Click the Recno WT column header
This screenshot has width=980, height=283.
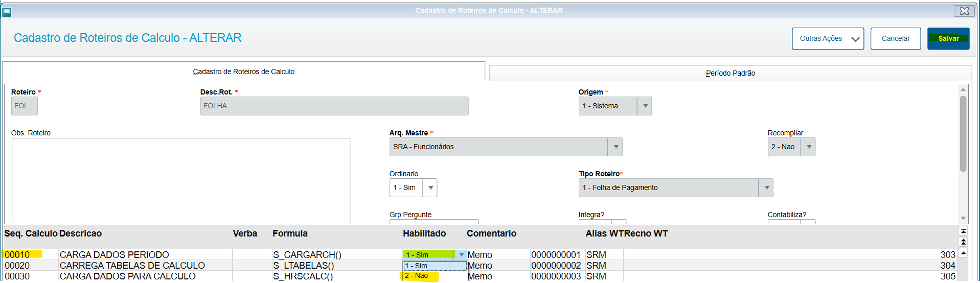(646, 233)
